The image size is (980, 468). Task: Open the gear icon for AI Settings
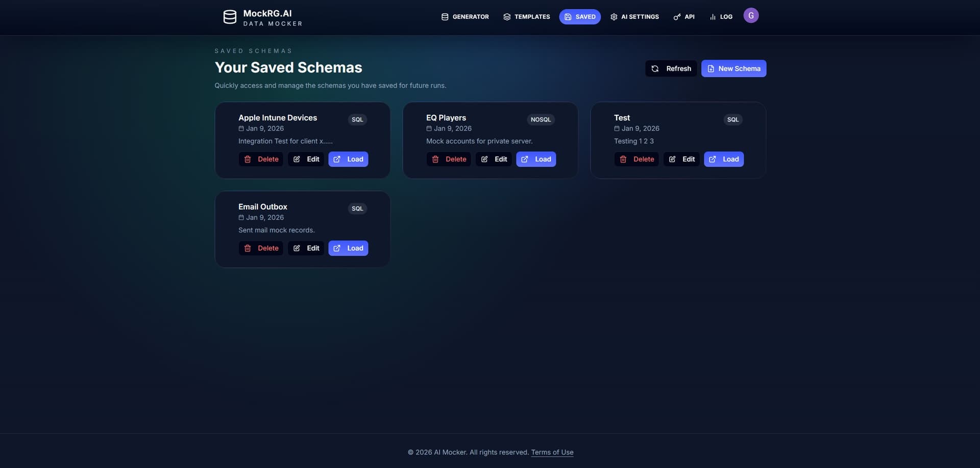614,16
